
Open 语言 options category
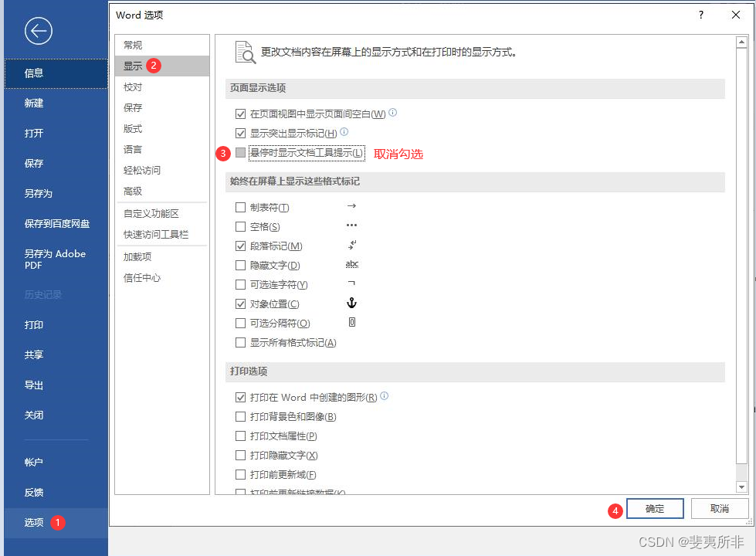[x=162, y=150]
